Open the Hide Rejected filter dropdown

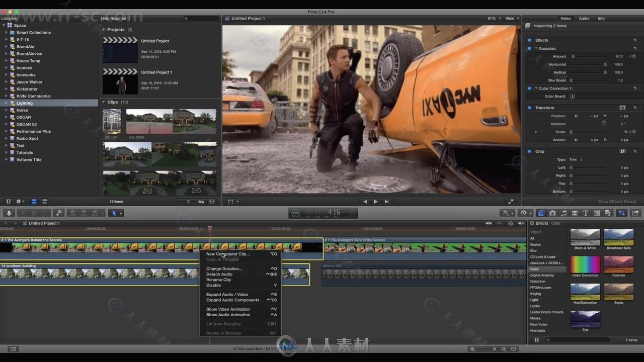click(115, 19)
